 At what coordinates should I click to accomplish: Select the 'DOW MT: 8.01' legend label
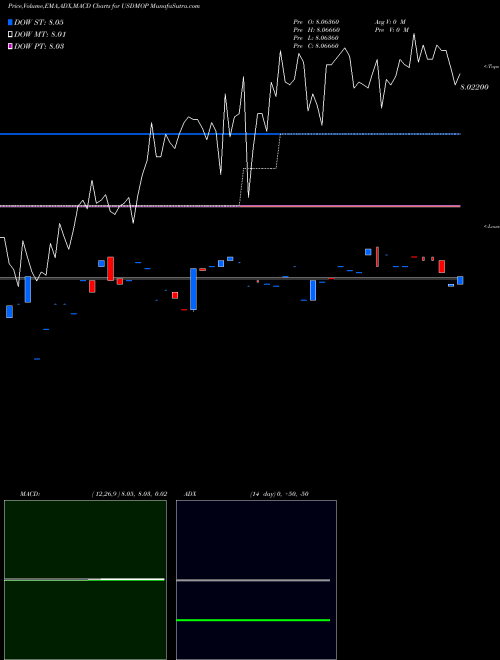(40, 35)
